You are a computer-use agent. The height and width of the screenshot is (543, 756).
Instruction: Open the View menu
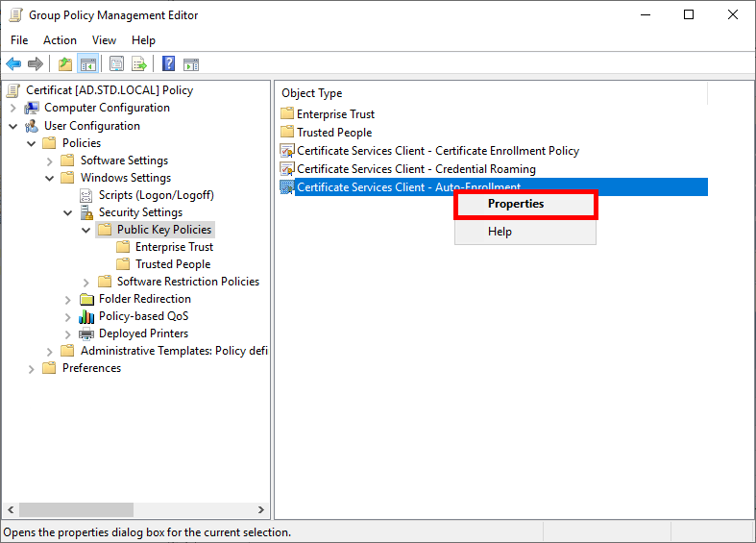pos(104,40)
